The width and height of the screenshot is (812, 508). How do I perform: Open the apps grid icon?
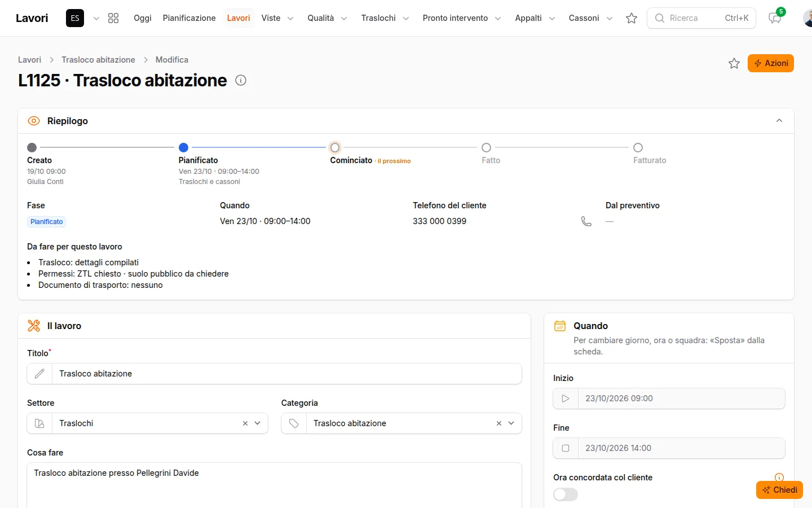coord(113,18)
